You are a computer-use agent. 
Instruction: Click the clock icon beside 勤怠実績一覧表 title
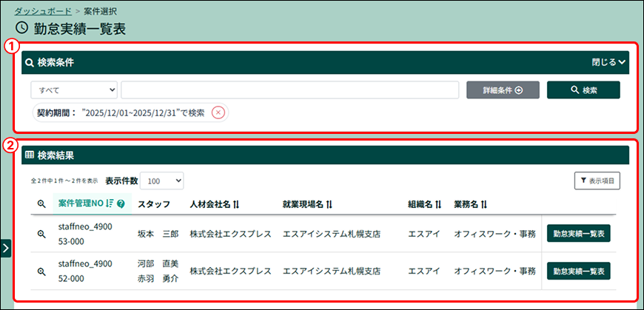click(21, 28)
